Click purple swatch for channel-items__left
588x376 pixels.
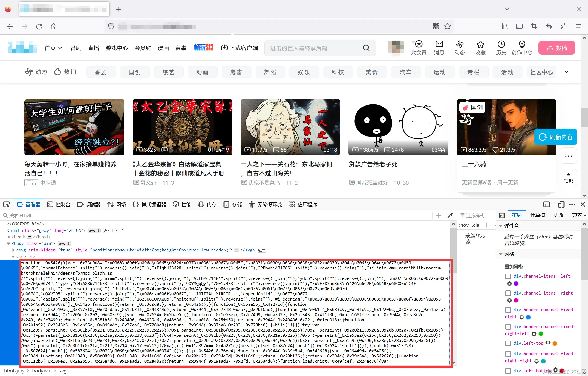pyautogui.click(x=516, y=284)
